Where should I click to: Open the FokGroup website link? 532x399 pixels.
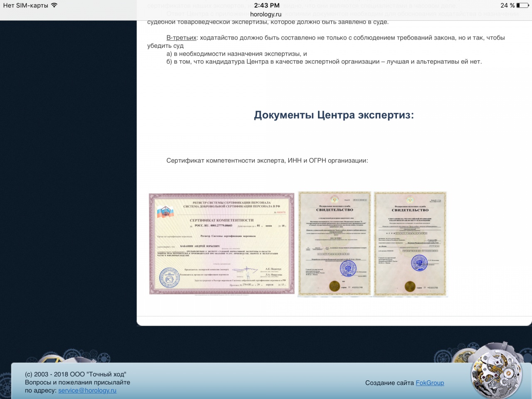coord(430,383)
